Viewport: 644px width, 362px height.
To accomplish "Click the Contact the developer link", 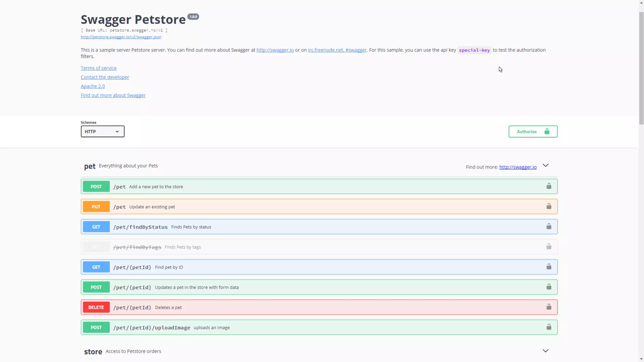I will tap(105, 77).
